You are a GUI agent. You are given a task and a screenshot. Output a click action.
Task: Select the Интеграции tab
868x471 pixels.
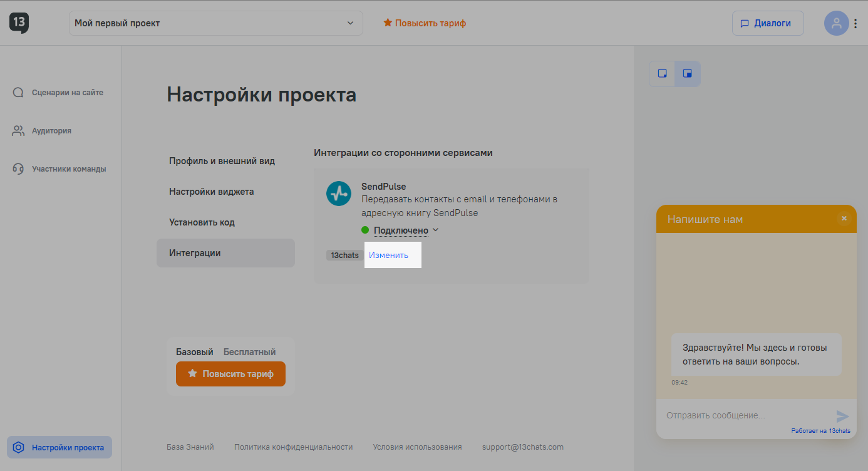tap(225, 253)
